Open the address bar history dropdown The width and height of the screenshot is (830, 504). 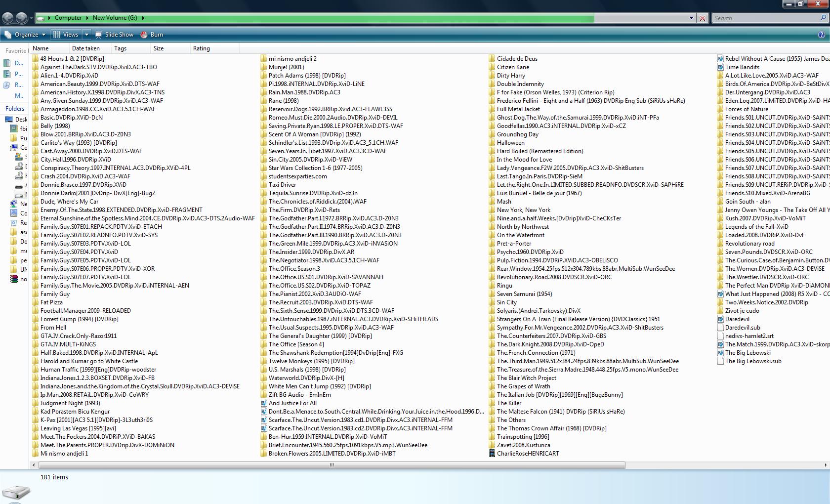point(691,18)
